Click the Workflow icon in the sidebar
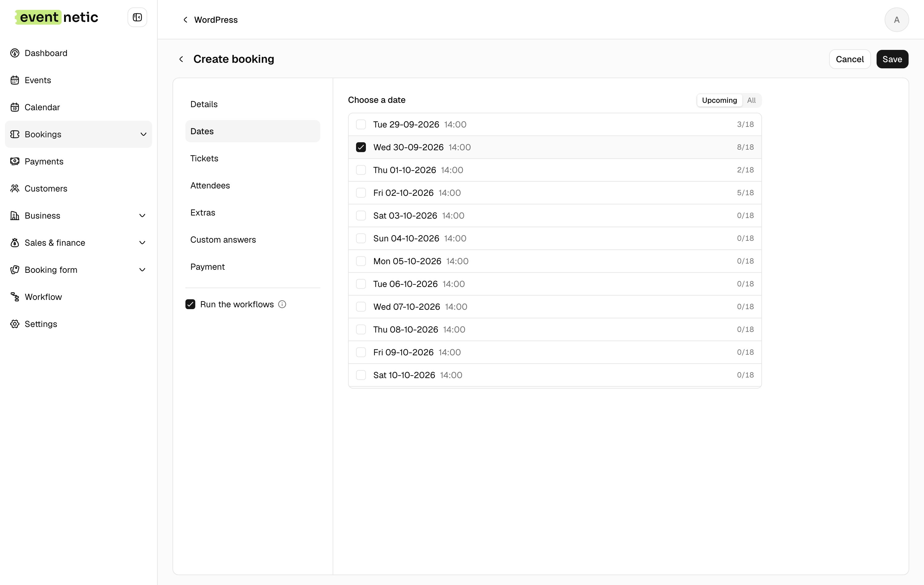The width and height of the screenshot is (924, 585). (x=14, y=297)
